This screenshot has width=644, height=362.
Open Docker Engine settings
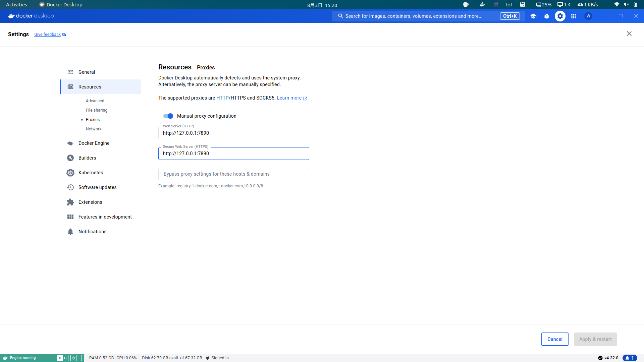pyautogui.click(x=101, y=143)
